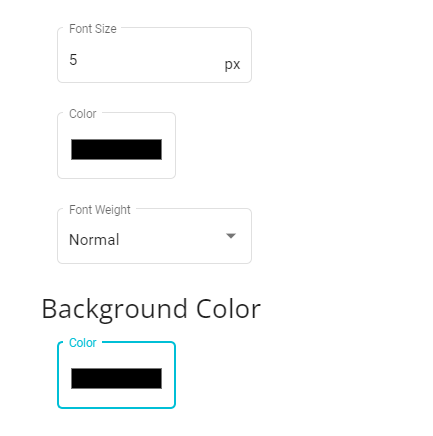Focus the cyan-outlined background Color field
The width and height of the screenshot is (433, 436).
(x=116, y=375)
